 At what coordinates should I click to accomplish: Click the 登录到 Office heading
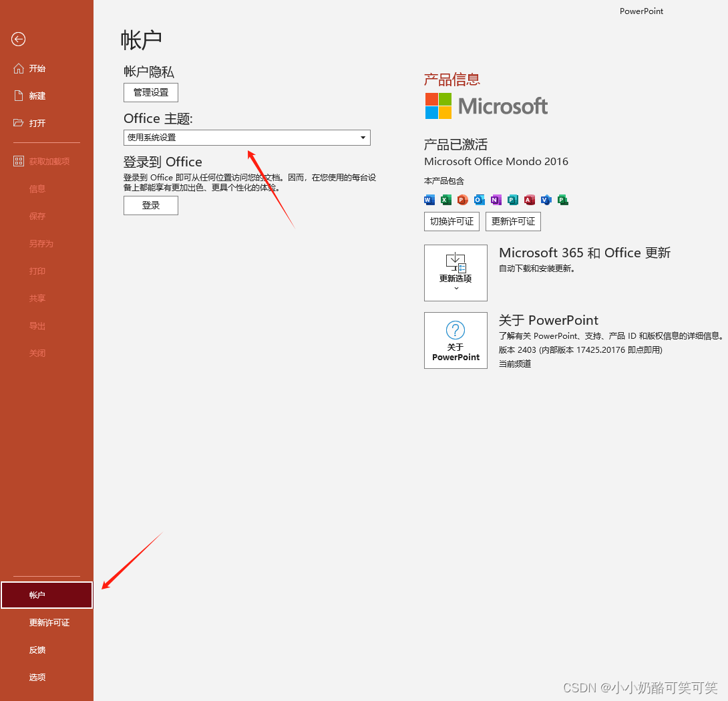162,162
